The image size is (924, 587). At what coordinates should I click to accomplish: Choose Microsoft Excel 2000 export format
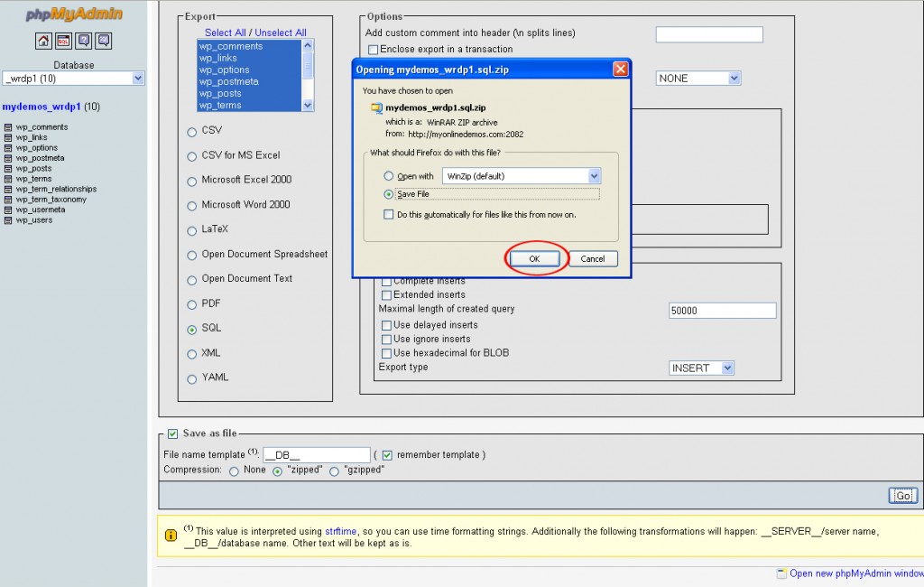pos(191,182)
